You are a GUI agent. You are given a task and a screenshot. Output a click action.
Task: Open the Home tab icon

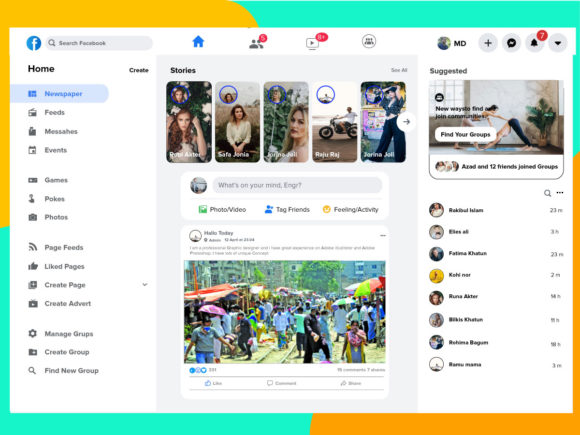(x=198, y=41)
